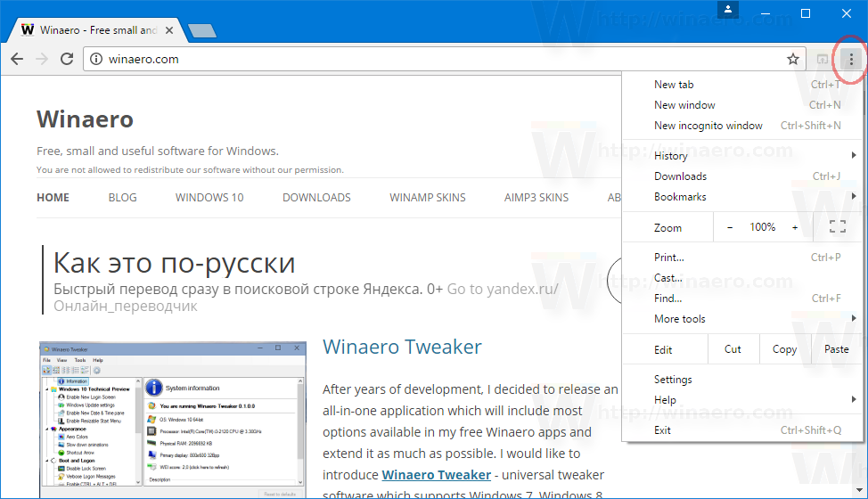Open Winaero Tweaker screenshot thumbnail
Image resolution: width=868 pixels, height=499 pixels.
tap(173, 420)
